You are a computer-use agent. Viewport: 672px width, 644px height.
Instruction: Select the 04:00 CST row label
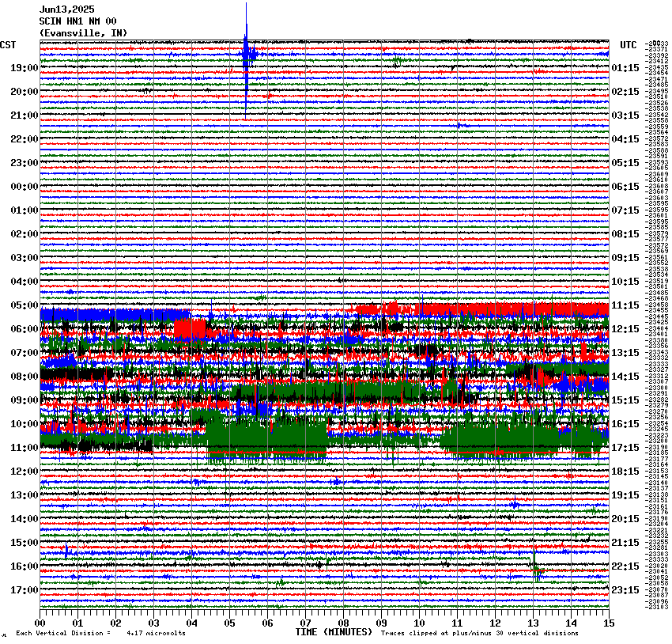(x=25, y=282)
